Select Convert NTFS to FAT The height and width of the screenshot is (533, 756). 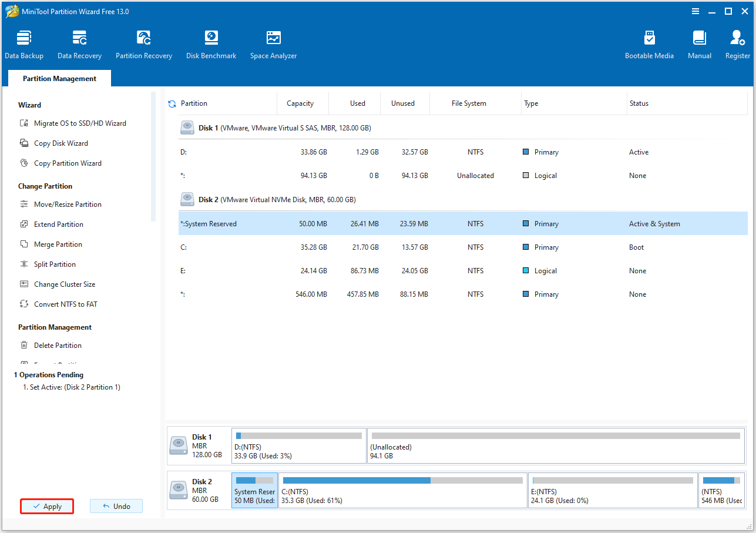(x=65, y=304)
